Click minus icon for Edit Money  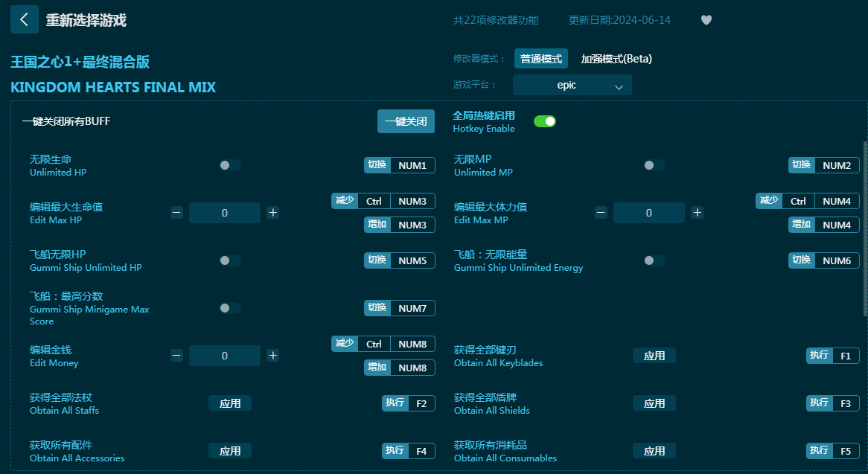point(176,356)
